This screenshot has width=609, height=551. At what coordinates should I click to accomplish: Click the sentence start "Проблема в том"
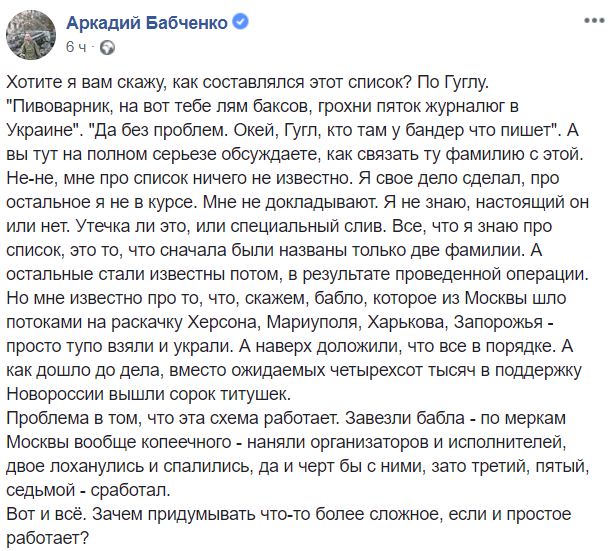click(70, 418)
